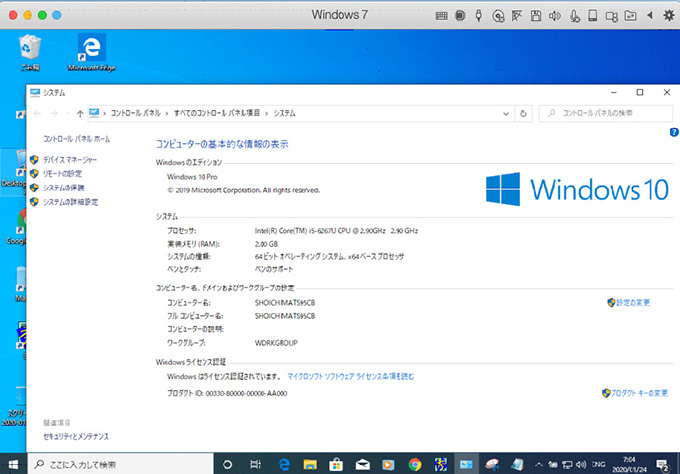Click コントロール パネル in the breadcrumb
The image size is (680, 474).
point(135,113)
